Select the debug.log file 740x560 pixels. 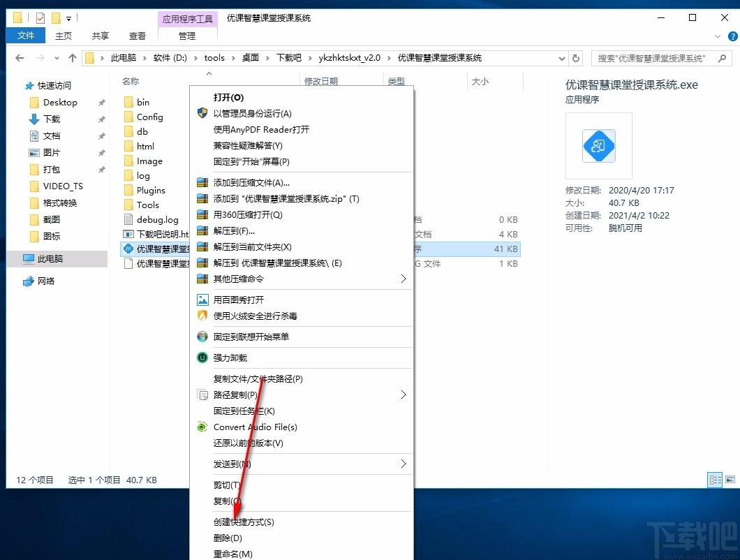[158, 219]
